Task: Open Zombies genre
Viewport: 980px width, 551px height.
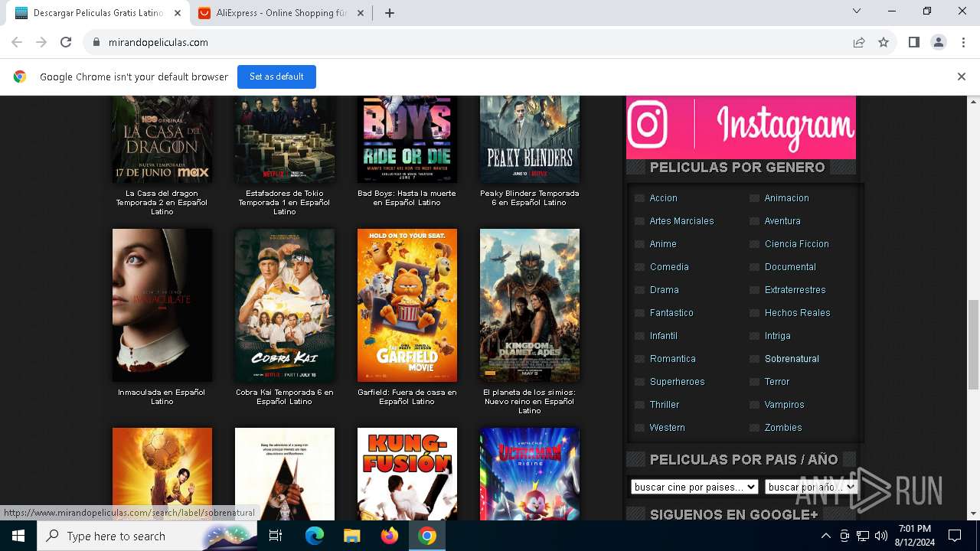Action: (783, 428)
